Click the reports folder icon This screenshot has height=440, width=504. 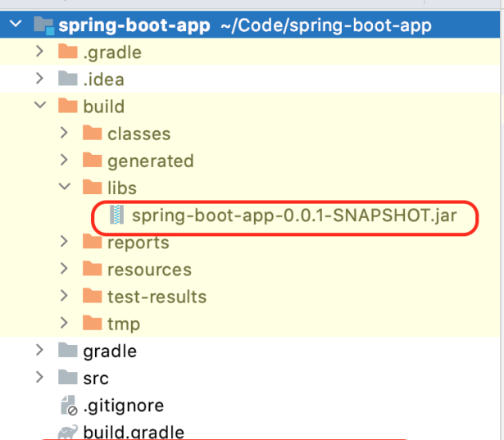[x=93, y=242]
